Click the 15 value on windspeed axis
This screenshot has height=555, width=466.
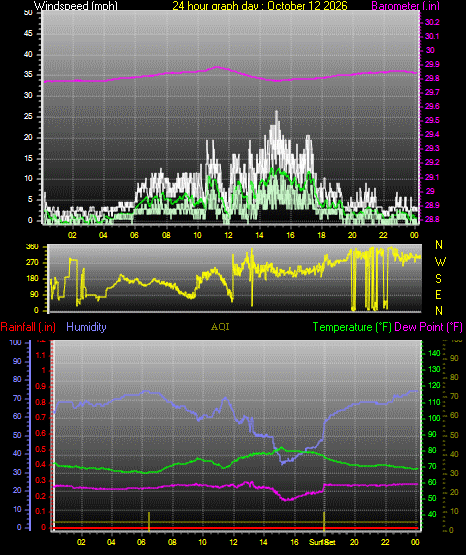click(28, 158)
